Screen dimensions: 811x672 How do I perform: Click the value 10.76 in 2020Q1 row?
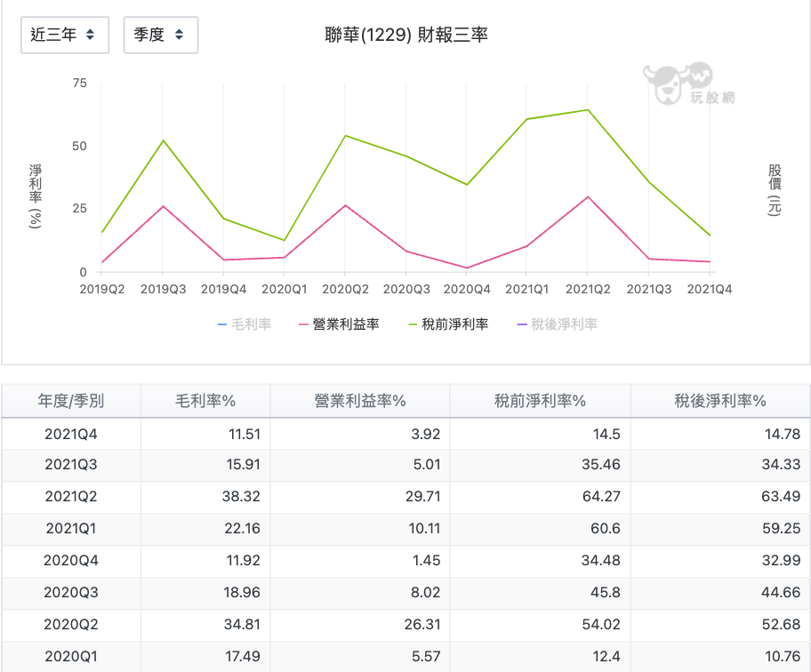(x=783, y=657)
